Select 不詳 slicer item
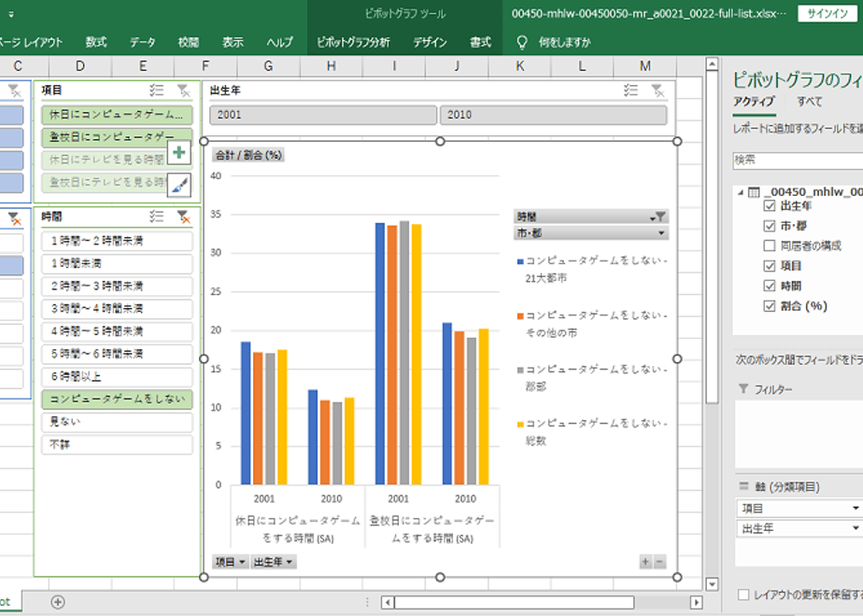Screen dimensions: 863x616 (117, 444)
